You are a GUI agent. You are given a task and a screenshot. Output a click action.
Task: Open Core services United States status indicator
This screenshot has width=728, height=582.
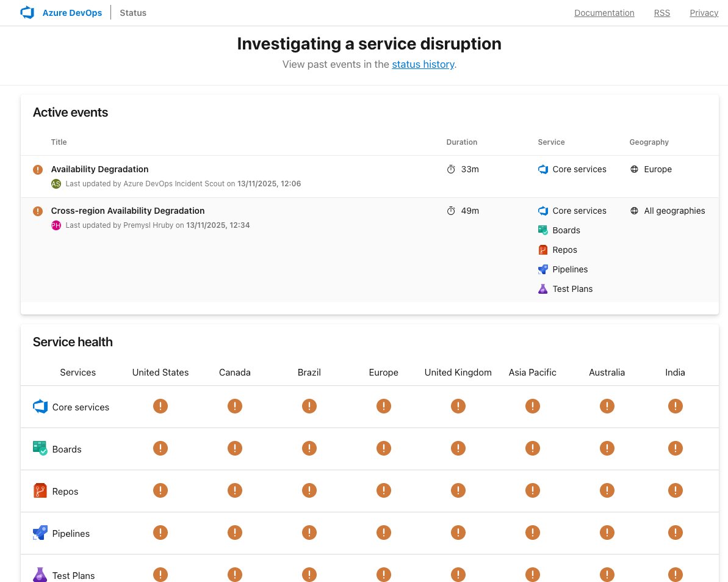coord(160,406)
